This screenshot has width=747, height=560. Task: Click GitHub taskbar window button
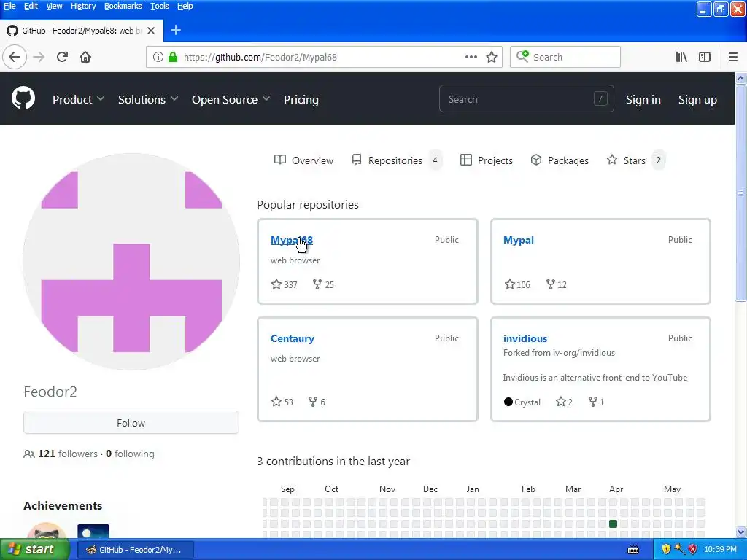coord(135,550)
